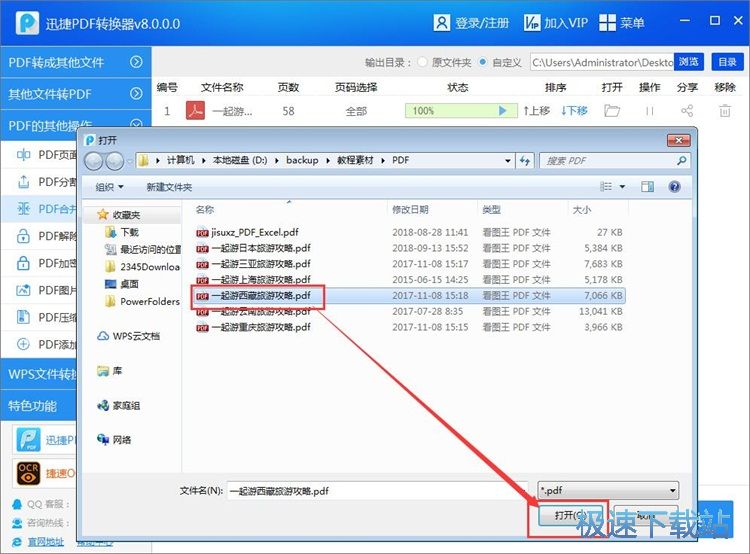Open WPS文件转换 sidebar section
This screenshot has height=554, width=750.
[x=39, y=374]
